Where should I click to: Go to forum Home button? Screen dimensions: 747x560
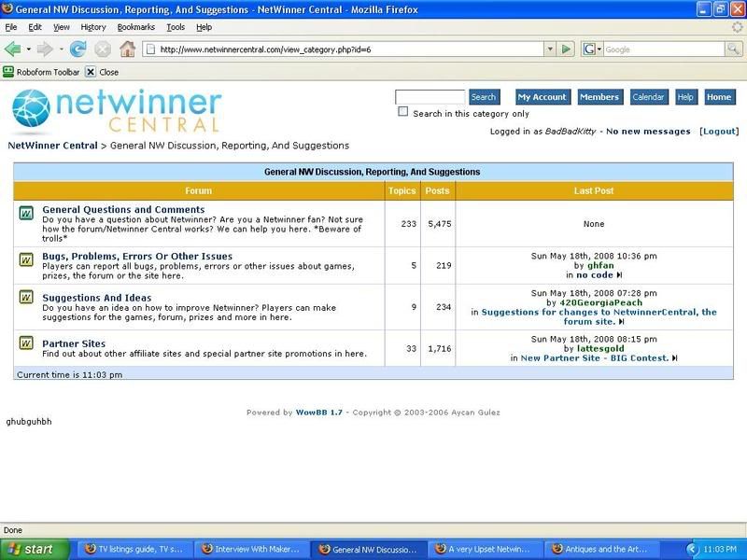[719, 97]
